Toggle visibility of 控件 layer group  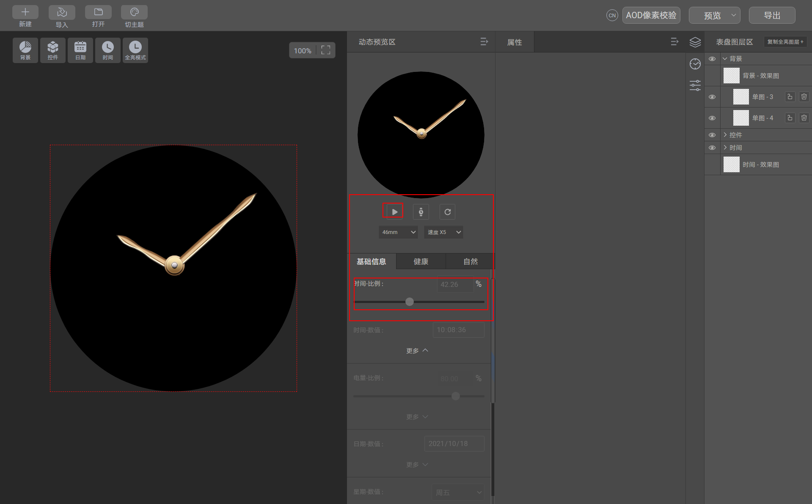[x=712, y=135]
